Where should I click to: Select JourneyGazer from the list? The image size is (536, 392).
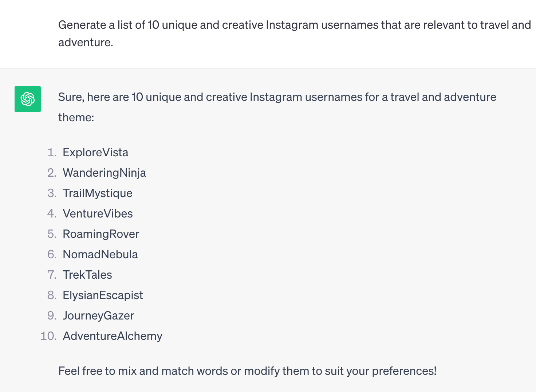coord(98,316)
